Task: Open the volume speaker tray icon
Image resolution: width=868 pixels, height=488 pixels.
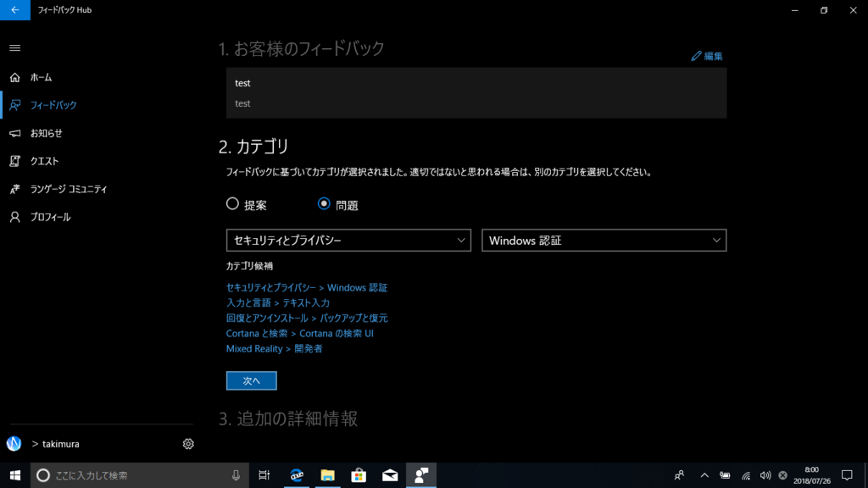Action: [x=765, y=475]
